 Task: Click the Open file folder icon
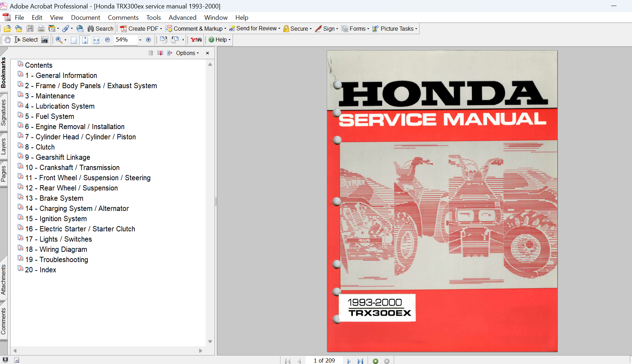(x=7, y=29)
